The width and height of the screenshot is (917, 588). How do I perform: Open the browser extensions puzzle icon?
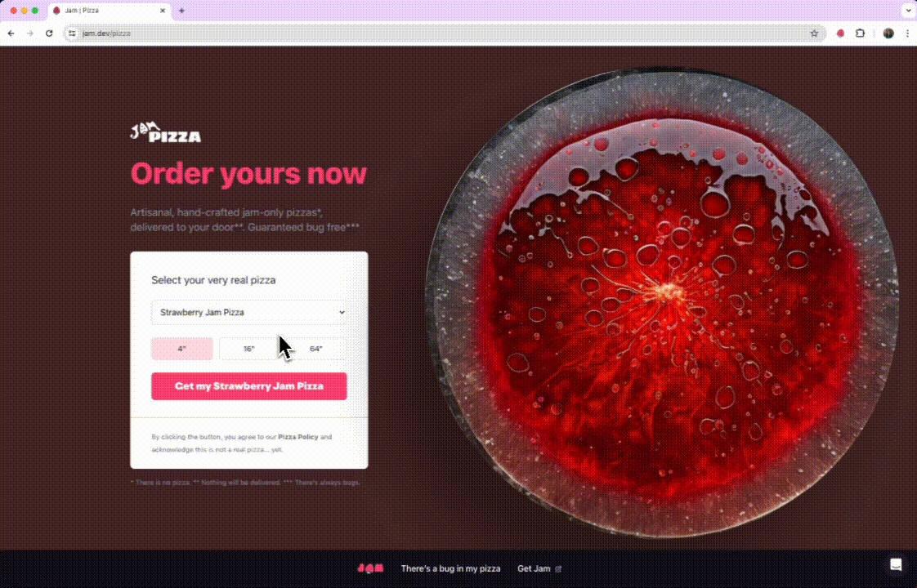[x=861, y=33]
